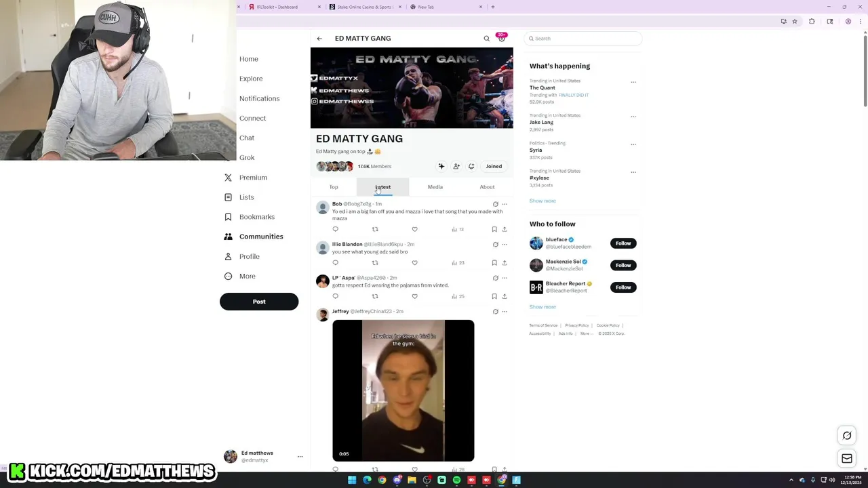
Task: Open community search magnifier icon in header
Action: point(486,39)
